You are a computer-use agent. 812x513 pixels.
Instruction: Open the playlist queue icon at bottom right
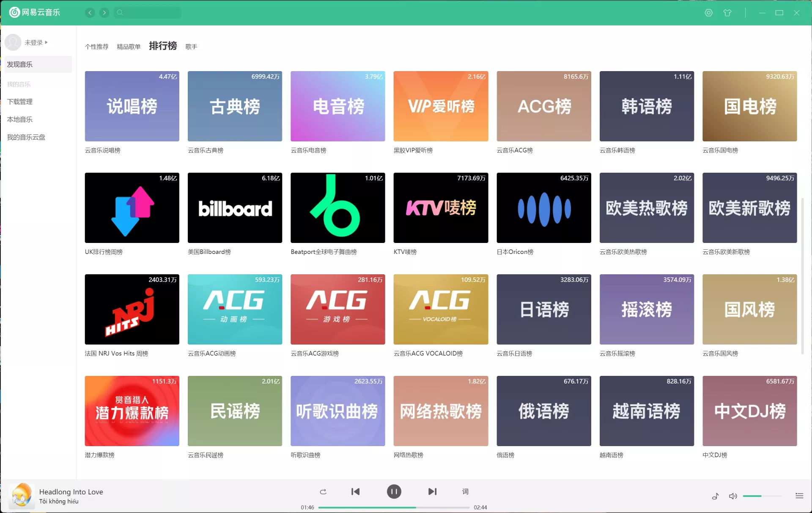click(799, 496)
